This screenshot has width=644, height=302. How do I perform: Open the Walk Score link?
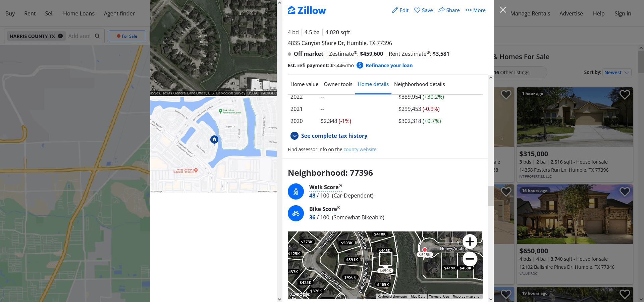click(x=325, y=187)
